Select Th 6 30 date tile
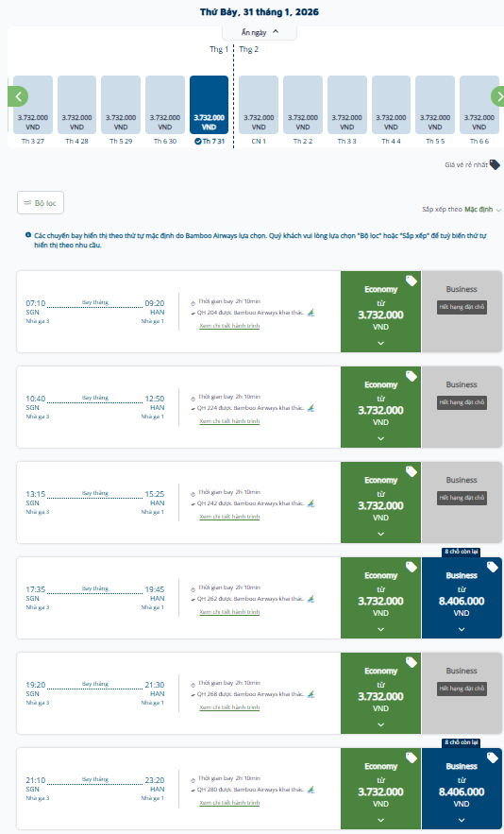This screenshot has width=504, height=834. [x=165, y=111]
